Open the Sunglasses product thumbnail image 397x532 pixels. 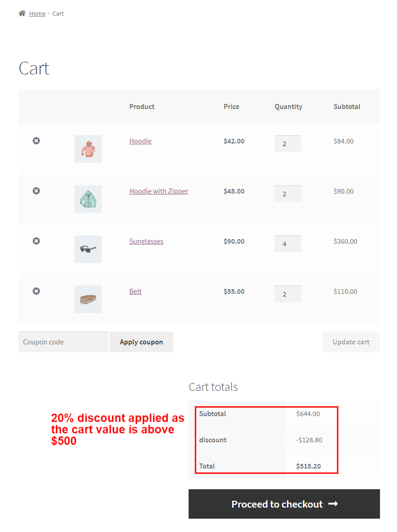pyautogui.click(x=88, y=249)
